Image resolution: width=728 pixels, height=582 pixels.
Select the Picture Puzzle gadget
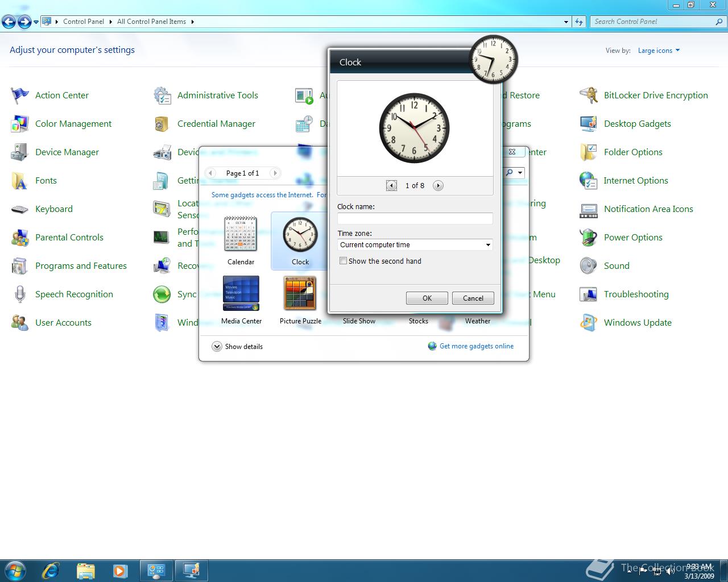pos(300,300)
